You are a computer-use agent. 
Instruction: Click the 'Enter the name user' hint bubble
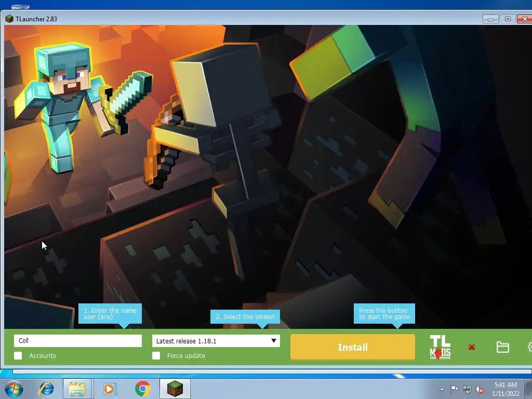[110, 313]
